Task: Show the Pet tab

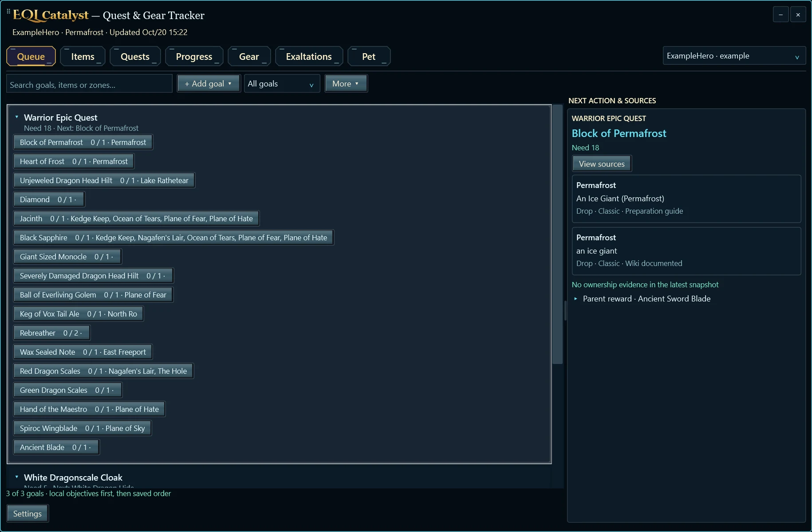Action: click(x=369, y=56)
